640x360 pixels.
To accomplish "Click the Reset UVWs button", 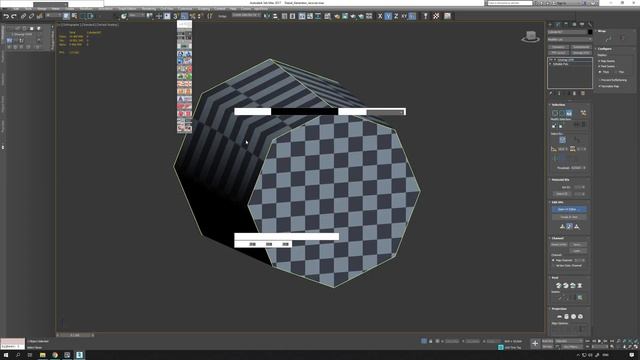I will pos(559,244).
